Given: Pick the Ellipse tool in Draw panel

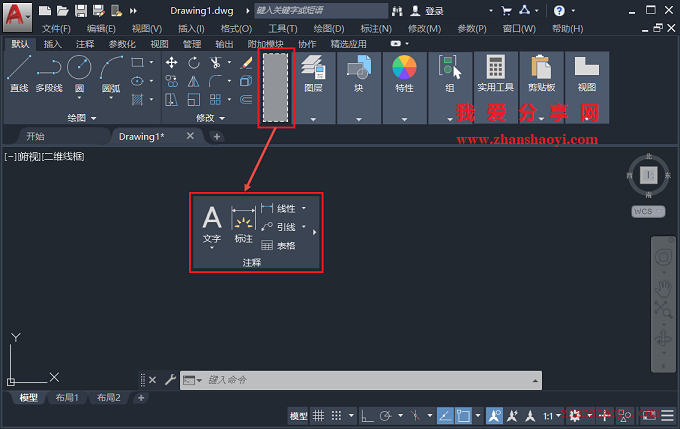Looking at the screenshot, I should click(x=137, y=81).
